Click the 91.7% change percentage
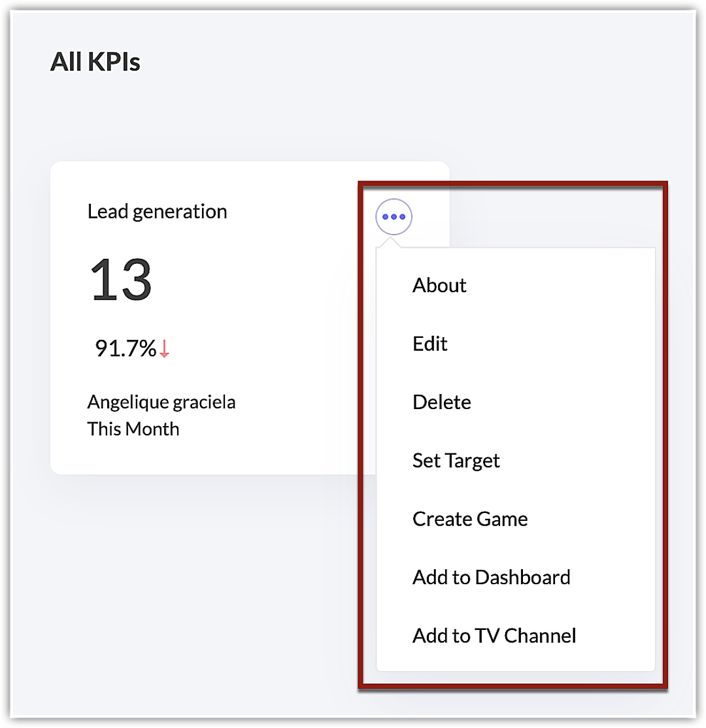This screenshot has height=728, width=706. pyautogui.click(x=126, y=349)
